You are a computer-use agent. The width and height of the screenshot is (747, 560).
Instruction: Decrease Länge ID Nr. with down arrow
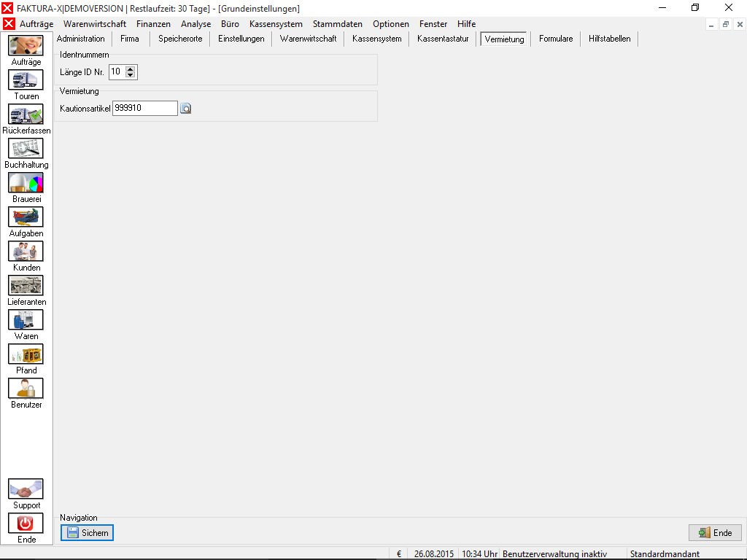tap(130, 75)
